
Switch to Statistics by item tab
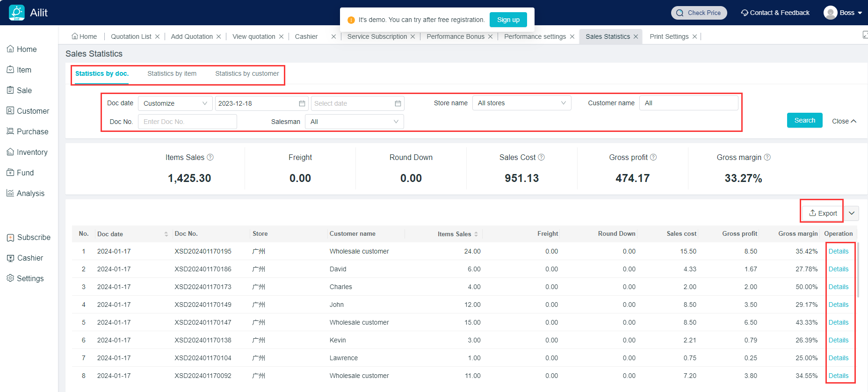click(x=172, y=73)
